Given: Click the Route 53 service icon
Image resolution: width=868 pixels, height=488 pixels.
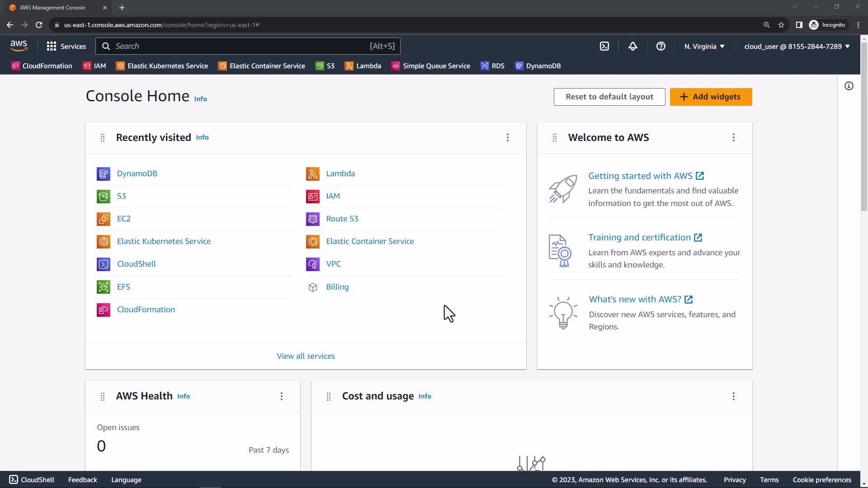Looking at the screenshot, I should [x=312, y=219].
